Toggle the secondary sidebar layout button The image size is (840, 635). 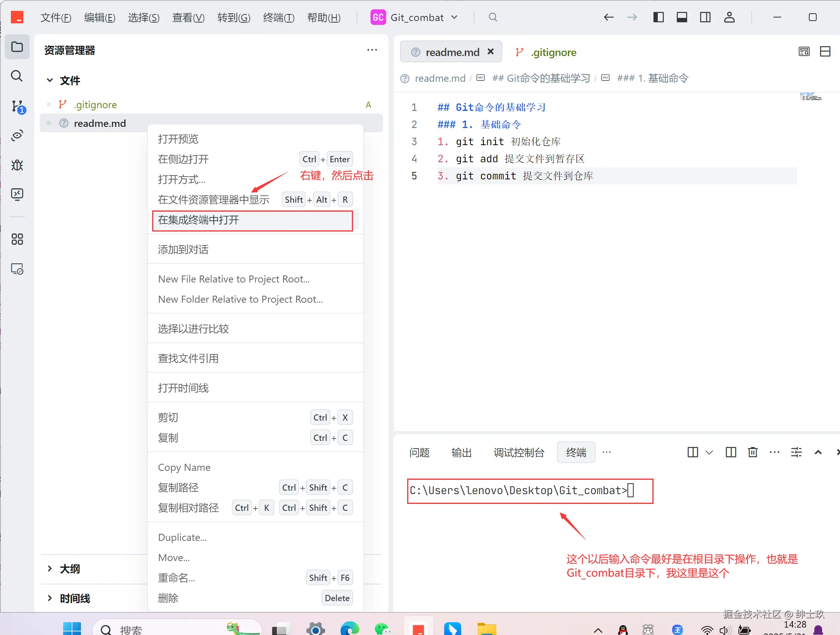(705, 18)
